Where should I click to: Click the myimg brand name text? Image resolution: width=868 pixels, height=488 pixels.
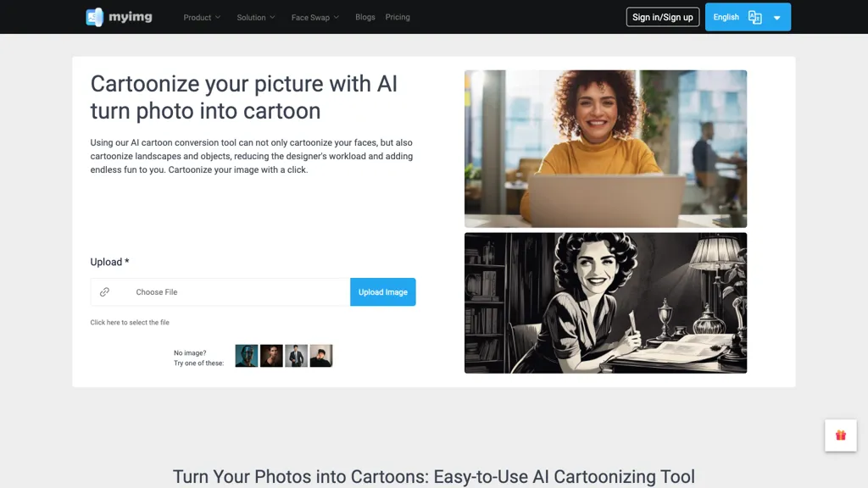tap(130, 17)
